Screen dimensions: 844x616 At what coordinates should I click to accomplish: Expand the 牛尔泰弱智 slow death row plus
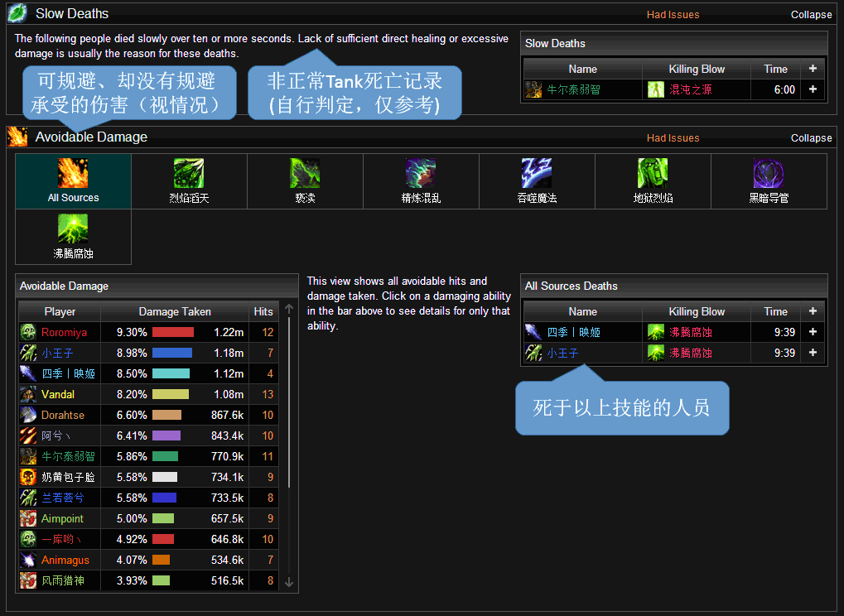(813, 89)
